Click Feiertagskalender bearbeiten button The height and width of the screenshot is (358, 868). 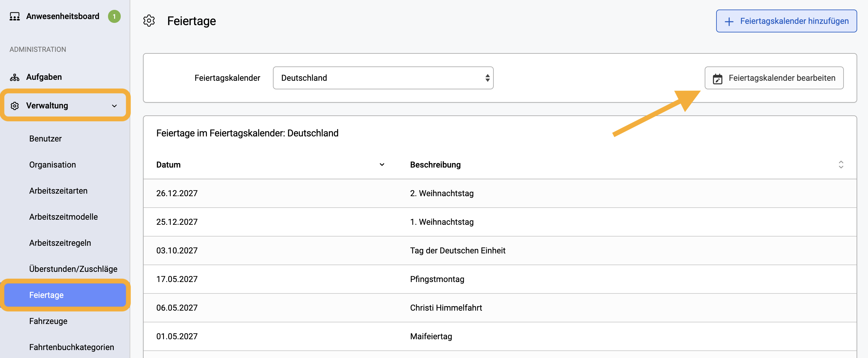(x=774, y=78)
